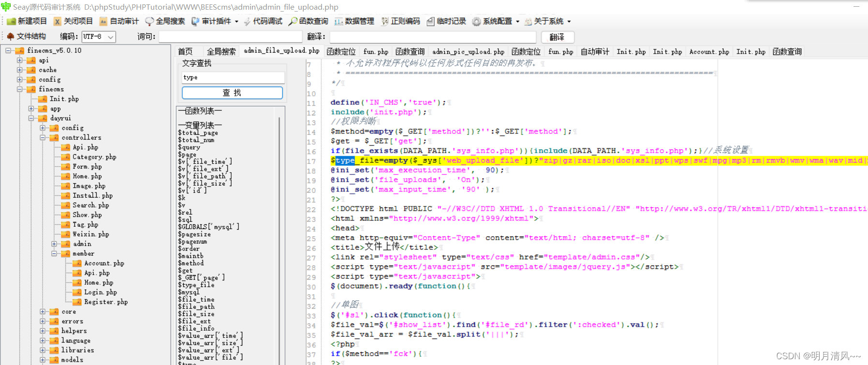Expand the api folder node

[20, 60]
